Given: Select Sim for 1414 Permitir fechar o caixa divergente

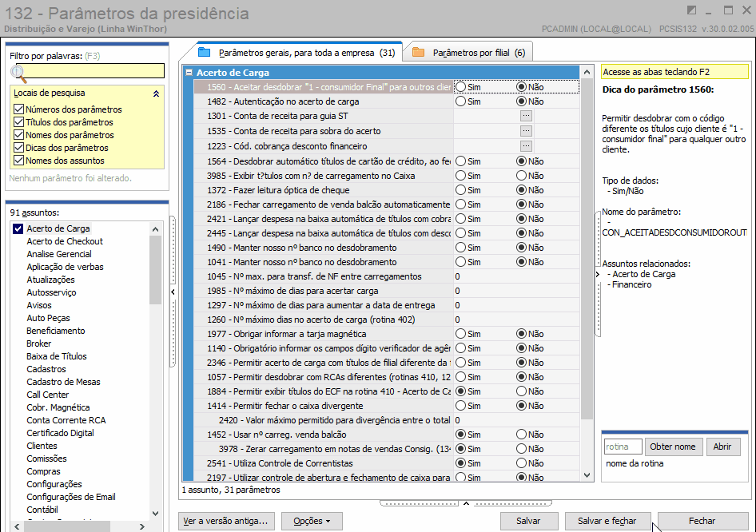Looking at the screenshot, I should pos(461,406).
